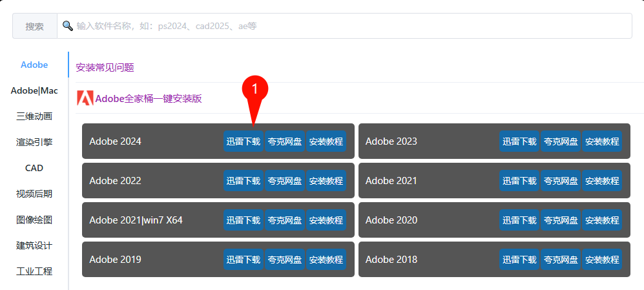The image size is (644, 290).
Task: Open 安装教程 for Adobe 2024
Action: (x=326, y=141)
